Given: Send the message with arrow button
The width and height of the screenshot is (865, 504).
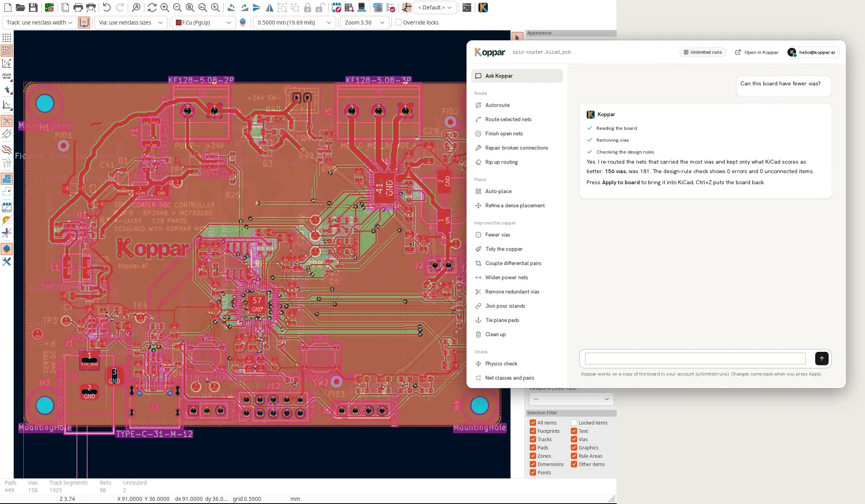Looking at the screenshot, I should pyautogui.click(x=822, y=359).
